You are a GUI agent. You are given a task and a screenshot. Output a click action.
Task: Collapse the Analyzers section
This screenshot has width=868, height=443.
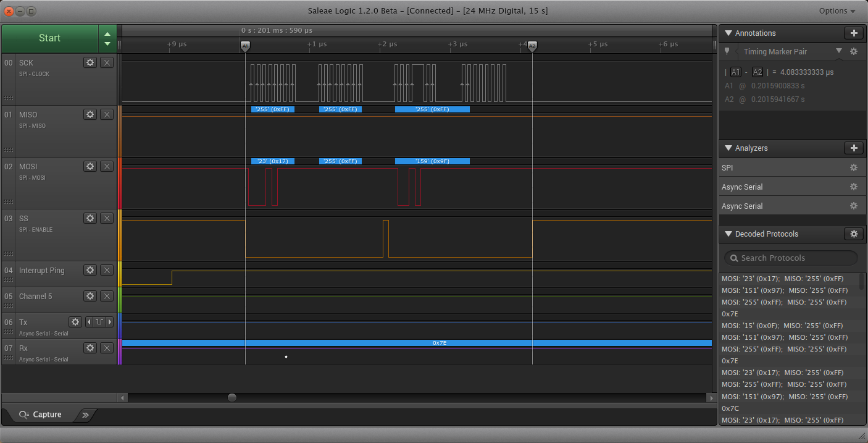(x=728, y=148)
